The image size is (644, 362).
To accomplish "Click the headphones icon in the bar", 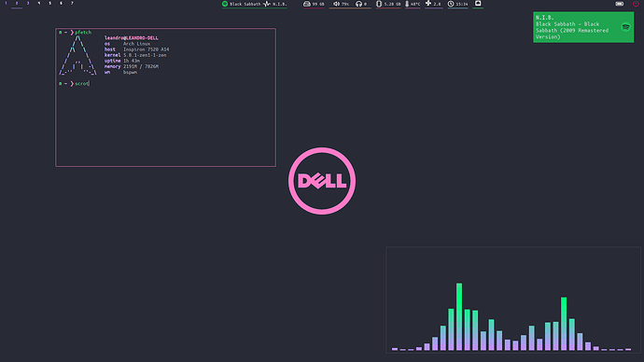I will pyautogui.click(x=359, y=4).
